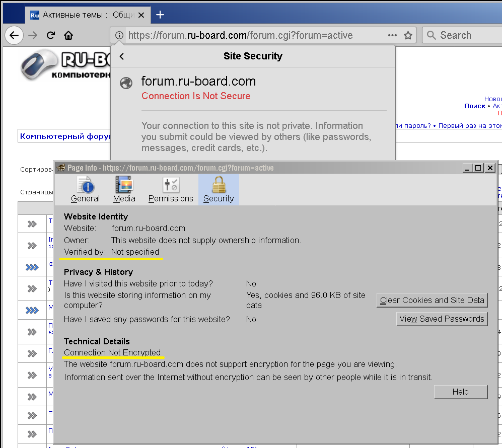This screenshot has width=502, height=448.
Task: Click View Saved Passwords
Action: tap(442, 319)
